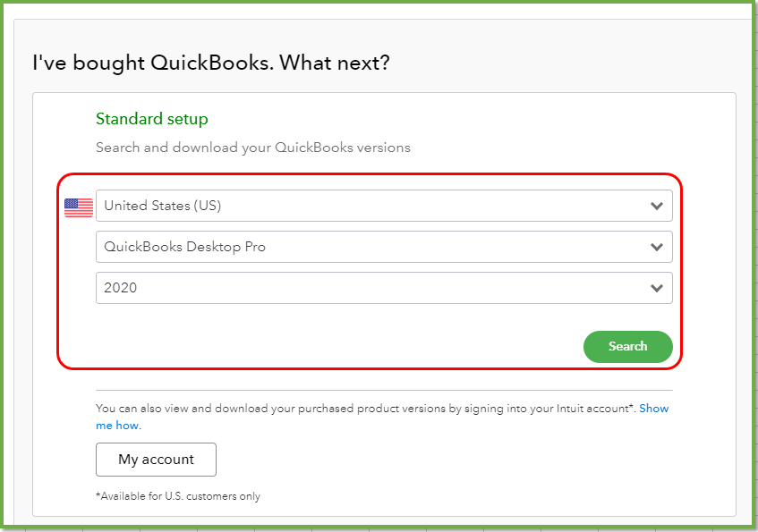
Task: Select the "Standard setup" heading
Action: tap(151, 118)
